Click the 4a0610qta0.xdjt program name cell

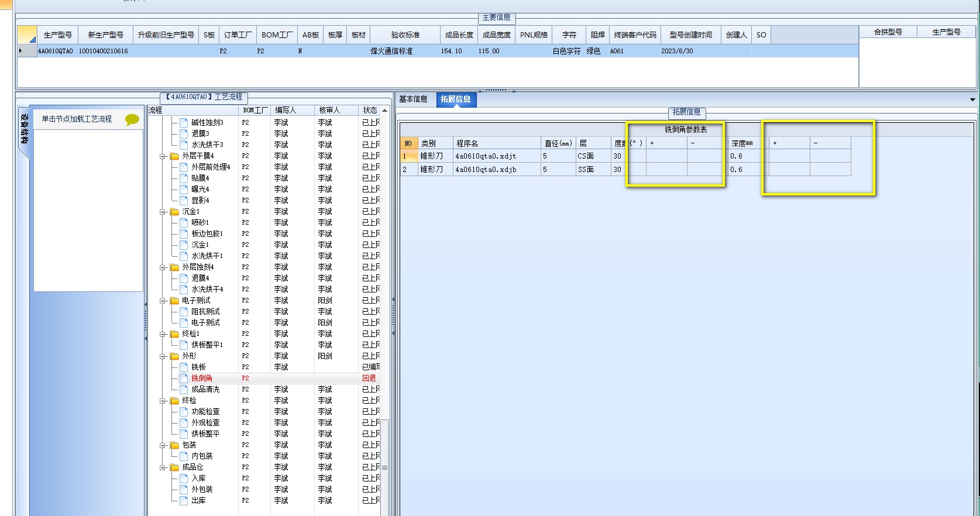pyautogui.click(x=497, y=156)
